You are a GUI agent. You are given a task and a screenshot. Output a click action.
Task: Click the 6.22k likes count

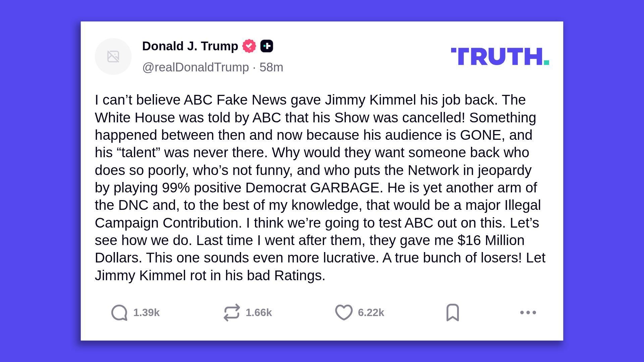click(x=371, y=312)
